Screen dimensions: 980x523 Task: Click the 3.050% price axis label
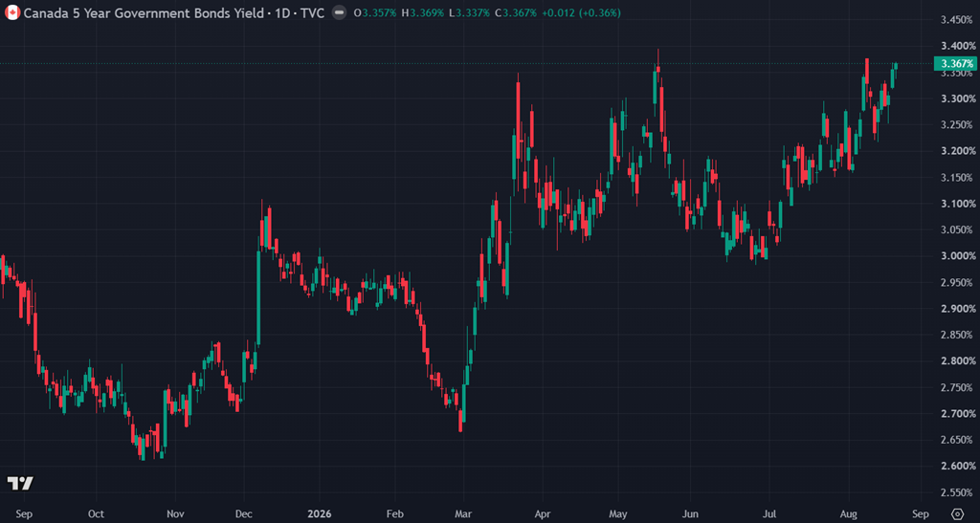click(957, 229)
